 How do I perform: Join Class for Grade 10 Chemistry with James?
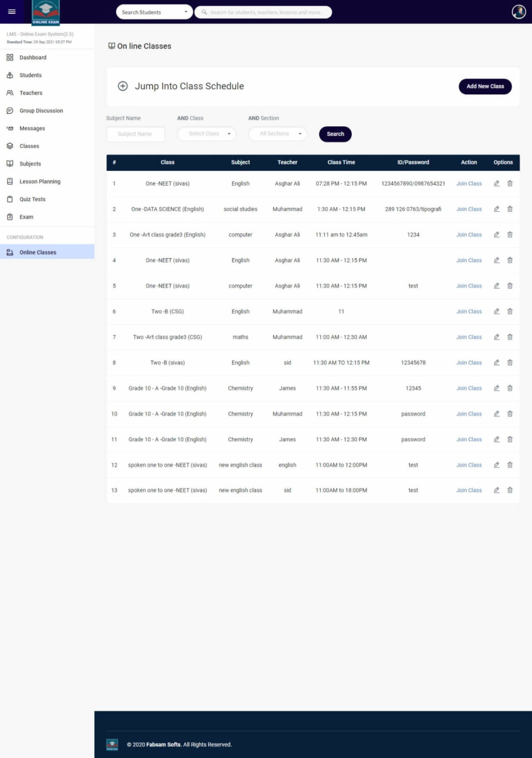[468, 388]
